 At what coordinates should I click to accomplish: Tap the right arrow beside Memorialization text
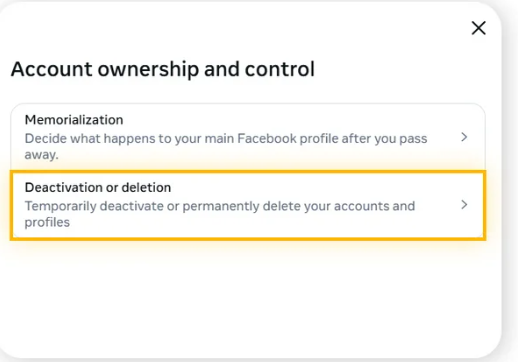click(x=464, y=137)
